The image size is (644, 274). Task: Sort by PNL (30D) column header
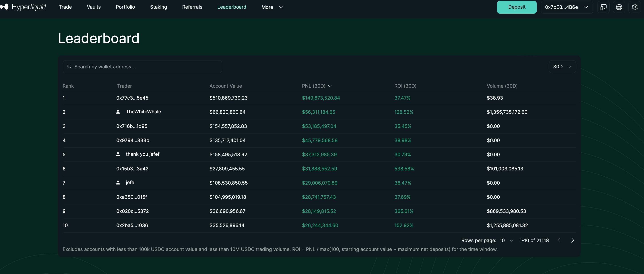(x=316, y=86)
